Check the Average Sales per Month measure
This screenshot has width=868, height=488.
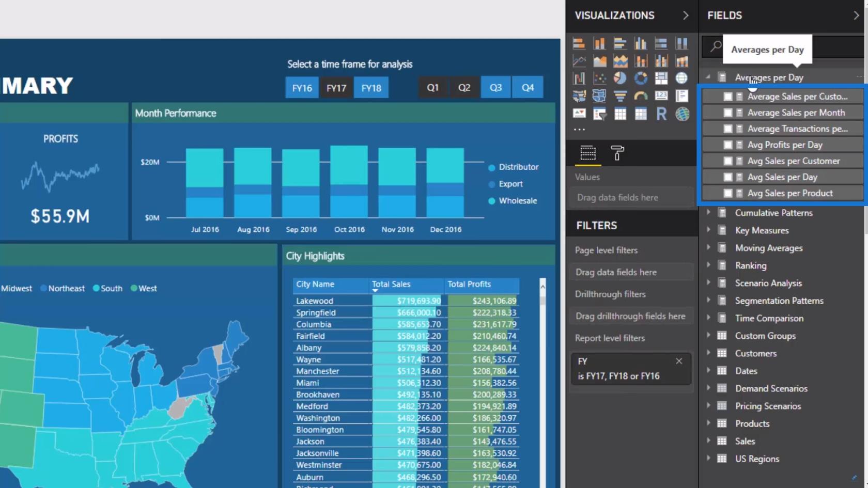click(727, 113)
